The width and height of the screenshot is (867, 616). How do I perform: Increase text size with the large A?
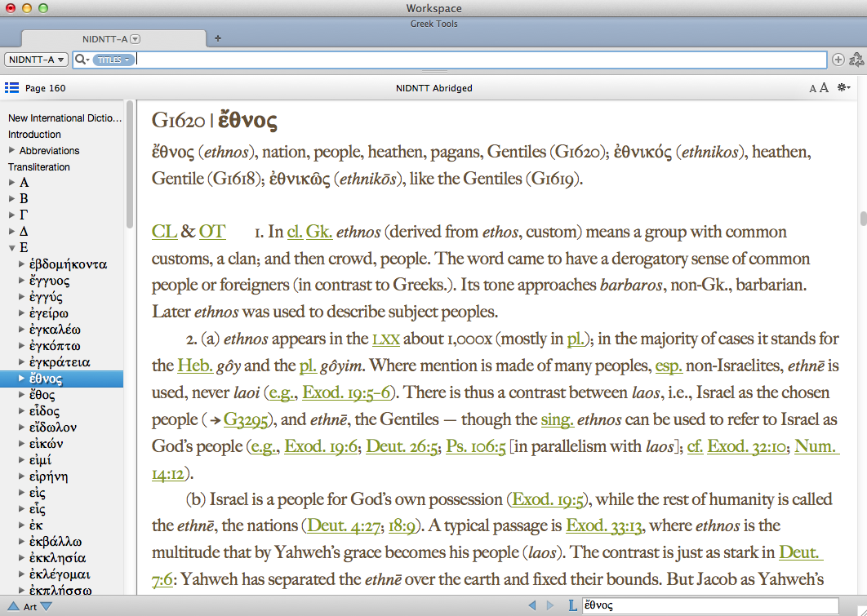coord(824,87)
